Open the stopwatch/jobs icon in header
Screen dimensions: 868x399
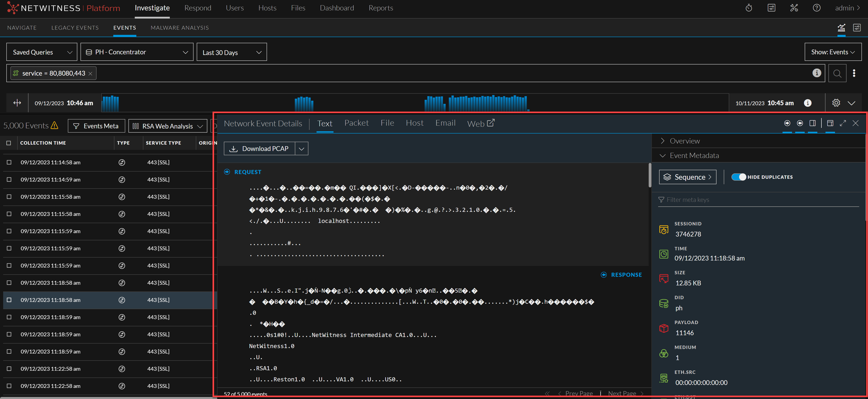(749, 7)
